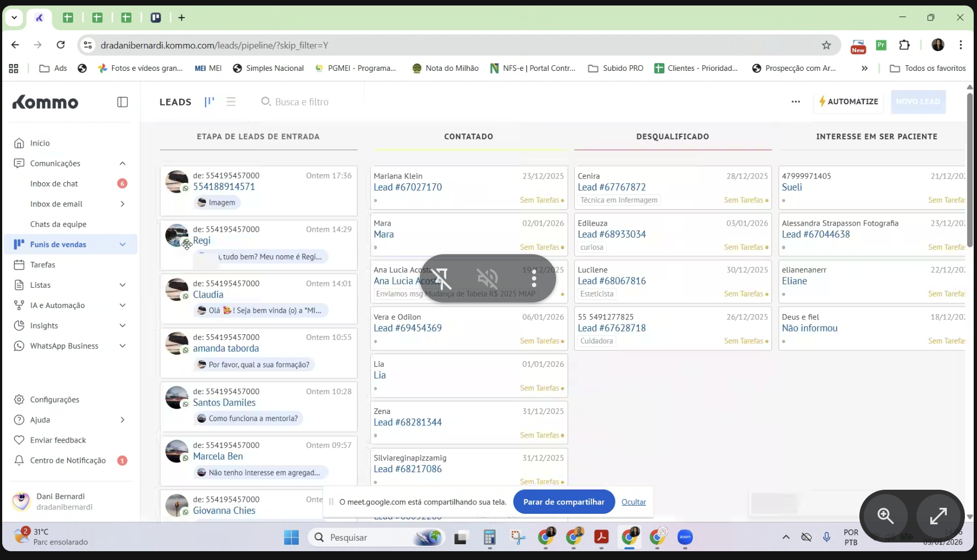The height and width of the screenshot is (560, 977).
Task: Bookmark this page with star icon
Action: [x=826, y=45]
